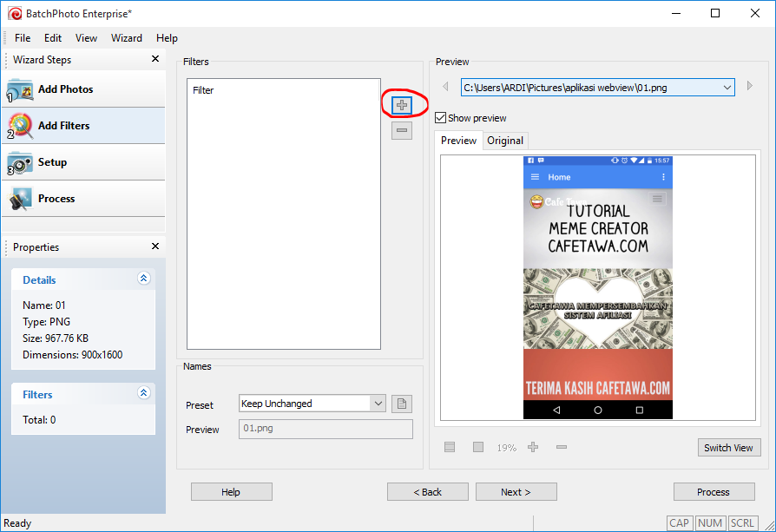
Task: Click the 'Type: PNG' detail
Action: coord(46,322)
